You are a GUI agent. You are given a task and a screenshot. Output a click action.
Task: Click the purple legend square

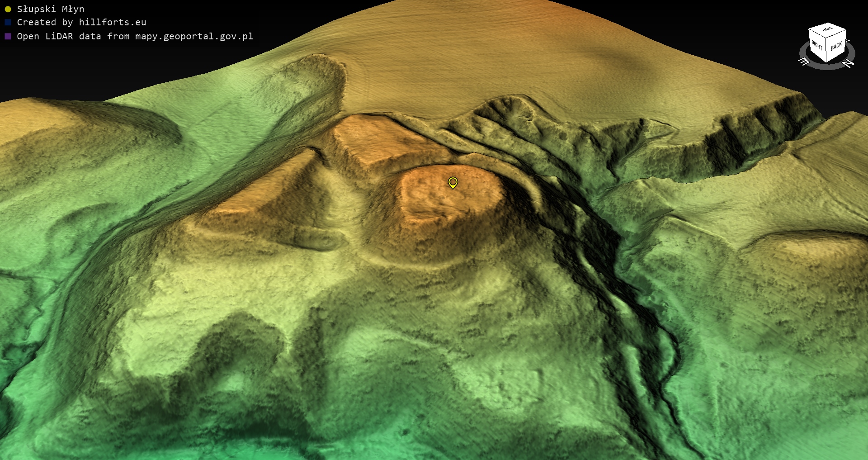(x=8, y=36)
